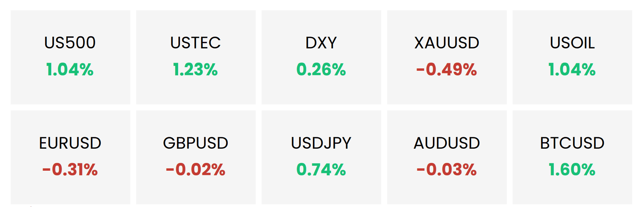Viewport: 644px width, 207px height.
Task: Click the USOIL 1.04% change value
Action: (572, 69)
